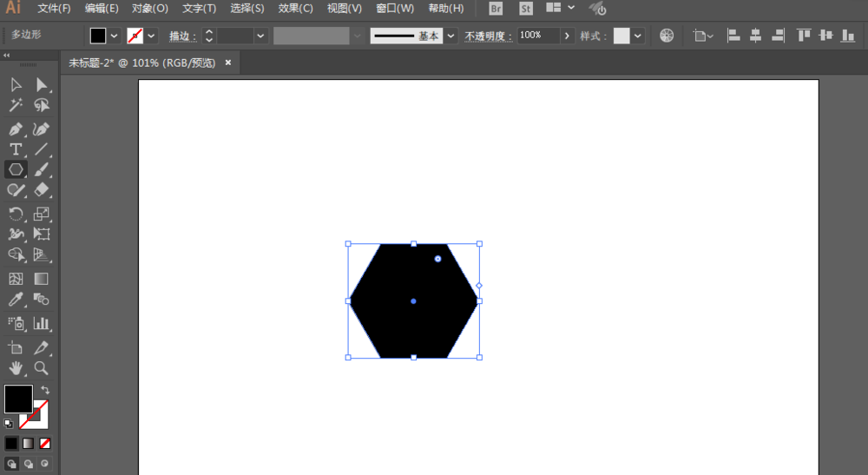Open the 效果(C) menu
The image size is (868, 475).
(295, 9)
